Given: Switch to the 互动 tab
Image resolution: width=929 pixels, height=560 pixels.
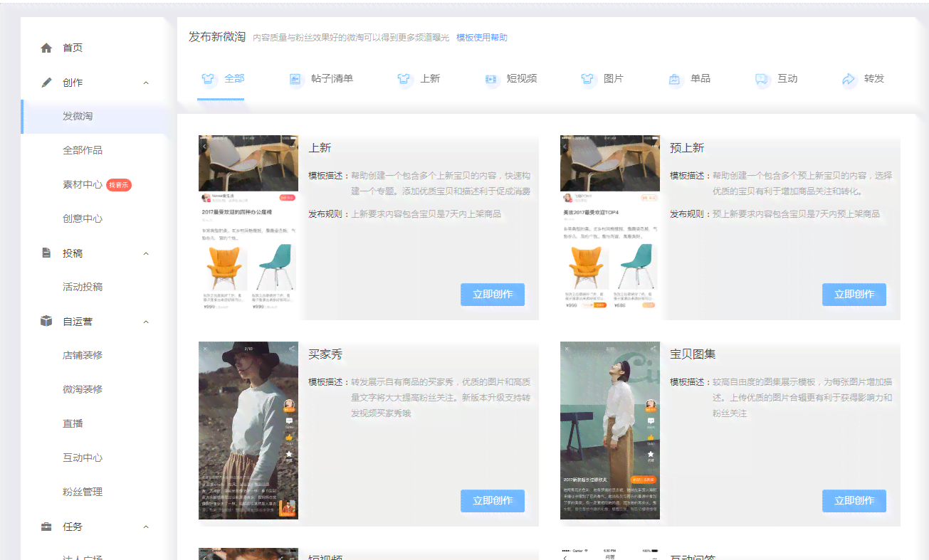Looking at the screenshot, I should (x=776, y=79).
